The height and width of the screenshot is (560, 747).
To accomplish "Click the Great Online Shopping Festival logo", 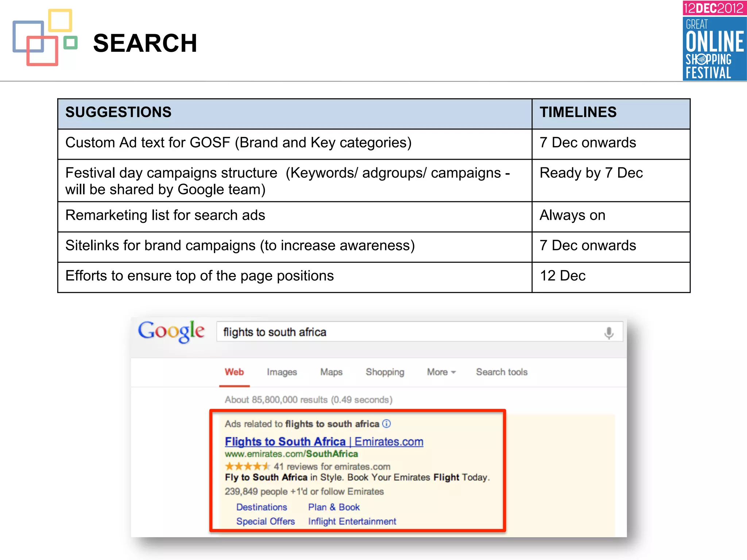I will pyautogui.click(x=714, y=41).
